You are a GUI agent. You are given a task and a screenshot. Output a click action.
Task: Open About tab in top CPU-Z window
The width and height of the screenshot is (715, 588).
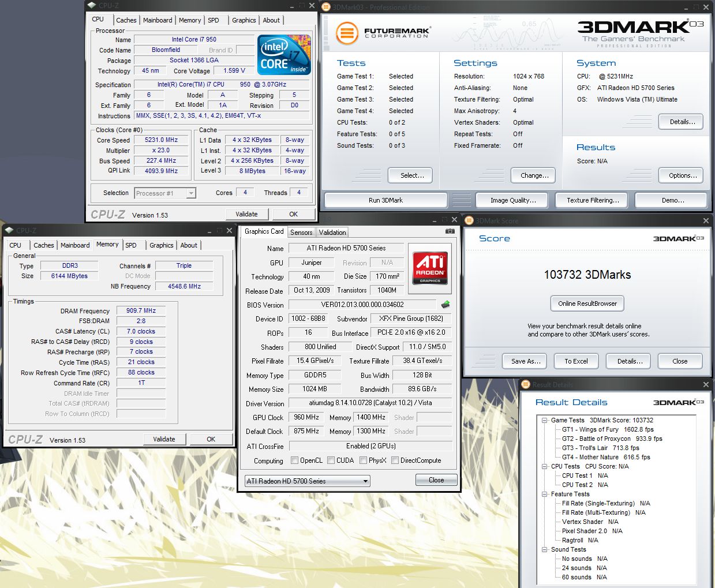271,20
